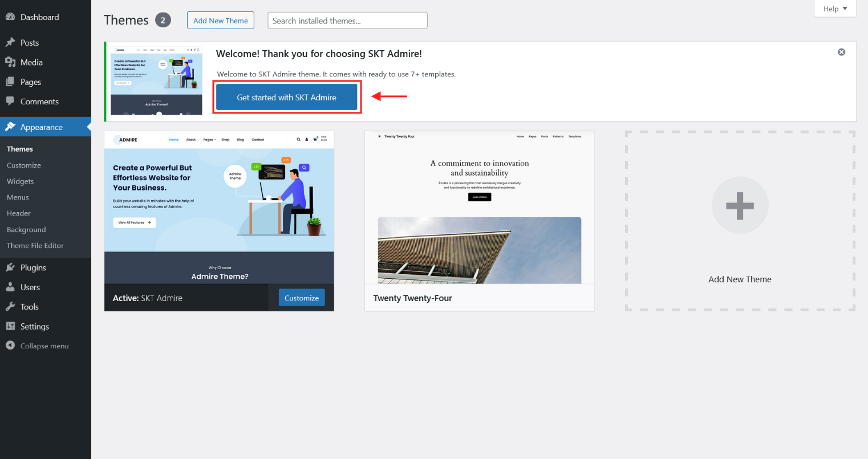
Task: Open Dashboard menu item
Action: tap(46, 17)
